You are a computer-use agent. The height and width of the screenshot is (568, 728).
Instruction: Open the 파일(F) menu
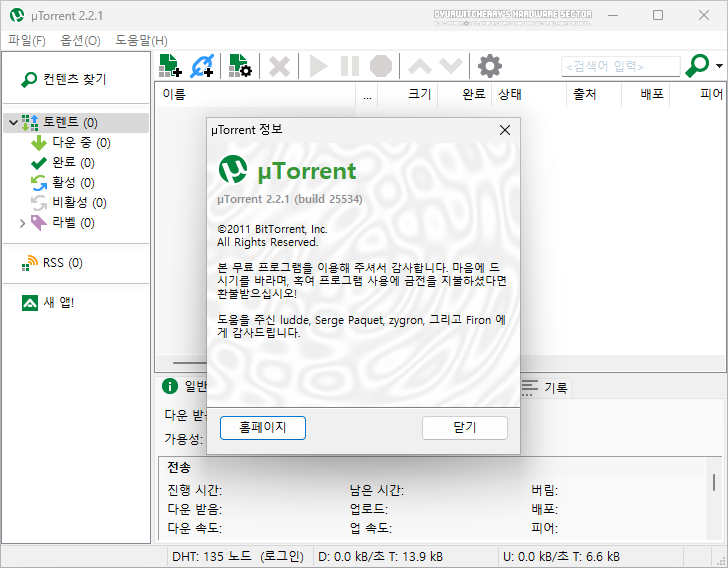(x=27, y=41)
